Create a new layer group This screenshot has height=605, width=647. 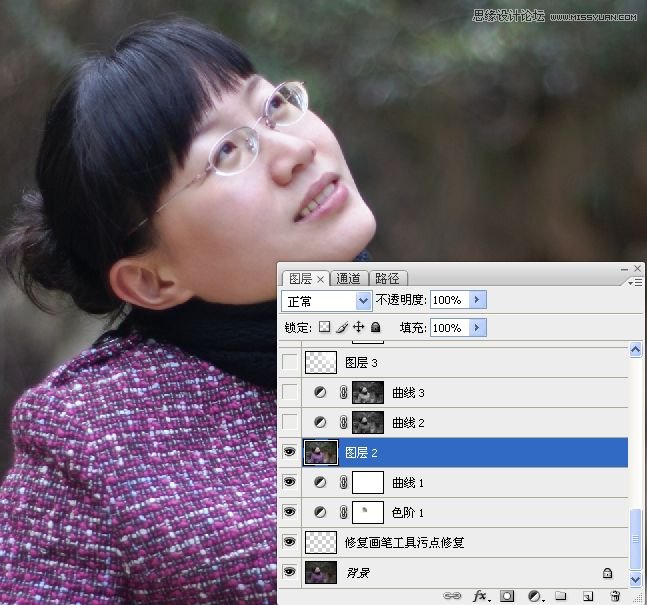pyautogui.click(x=560, y=595)
